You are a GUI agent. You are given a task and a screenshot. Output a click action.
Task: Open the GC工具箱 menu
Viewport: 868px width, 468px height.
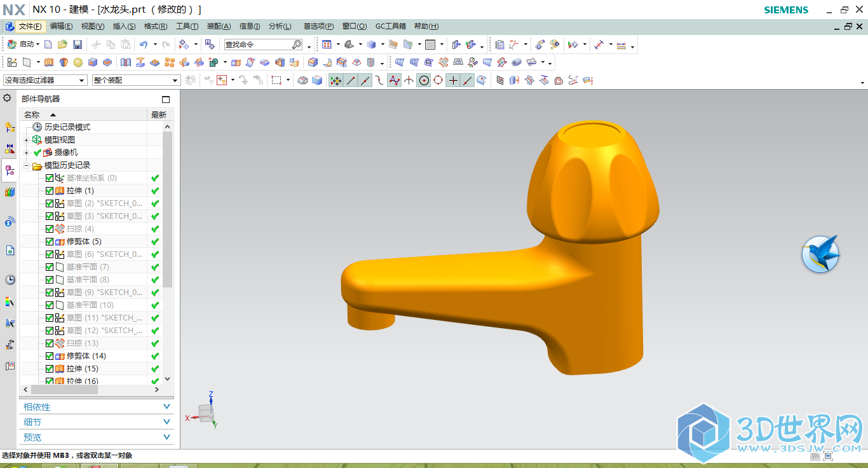(x=391, y=26)
